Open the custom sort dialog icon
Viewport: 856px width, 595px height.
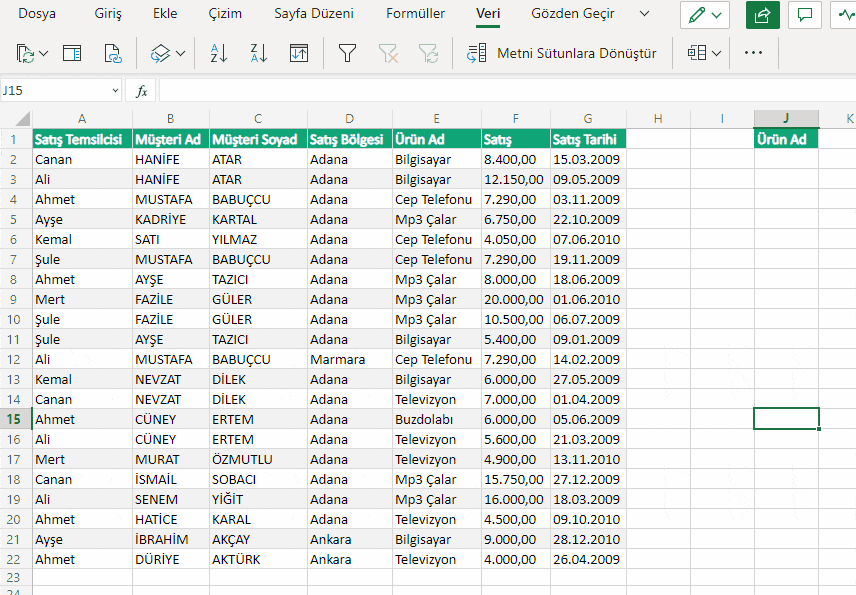pos(298,53)
